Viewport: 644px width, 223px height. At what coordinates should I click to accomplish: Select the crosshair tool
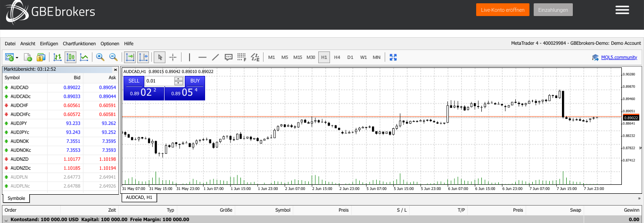click(x=173, y=57)
